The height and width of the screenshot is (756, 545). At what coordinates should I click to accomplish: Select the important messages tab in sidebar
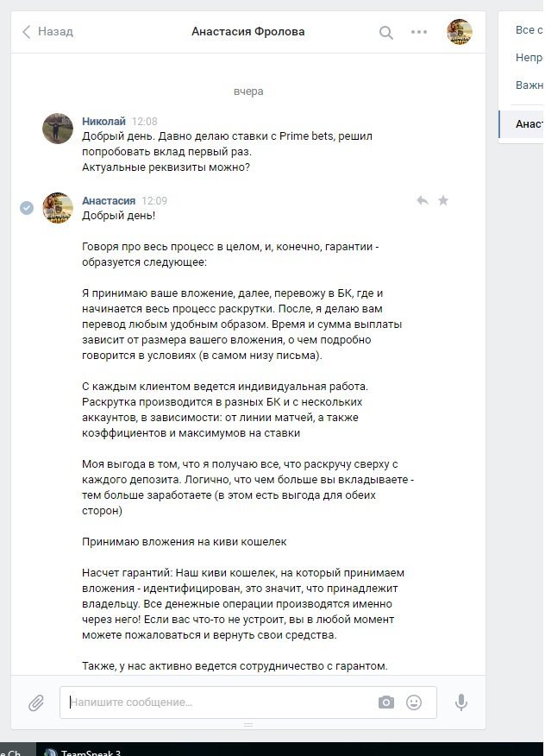(x=529, y=85)
